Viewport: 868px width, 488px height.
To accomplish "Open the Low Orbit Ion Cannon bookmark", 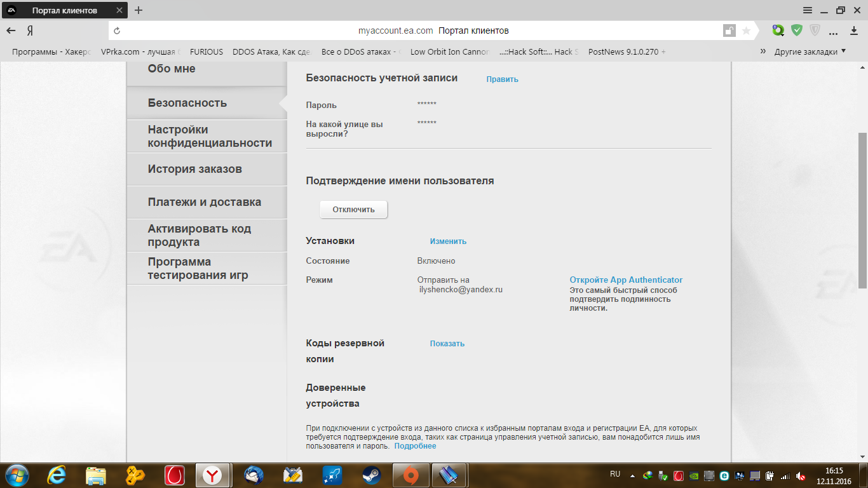I will (451, 52).
